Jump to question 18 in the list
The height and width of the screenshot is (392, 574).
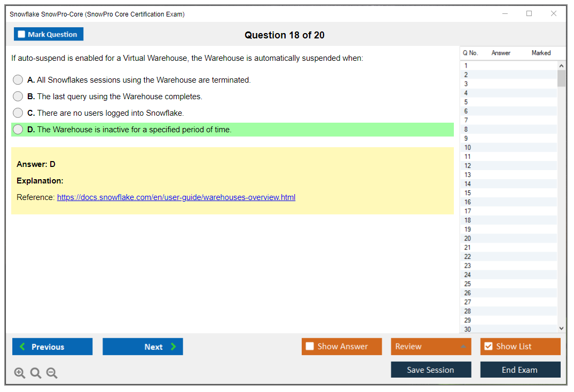pyautogui.click(x=468, y=220)
